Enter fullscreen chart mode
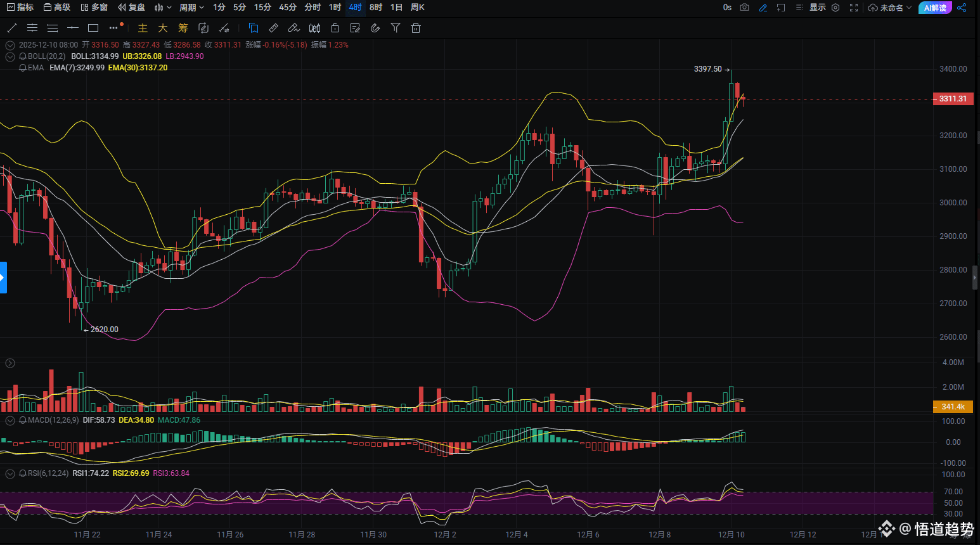980x545 pixels. pos(854,8)
